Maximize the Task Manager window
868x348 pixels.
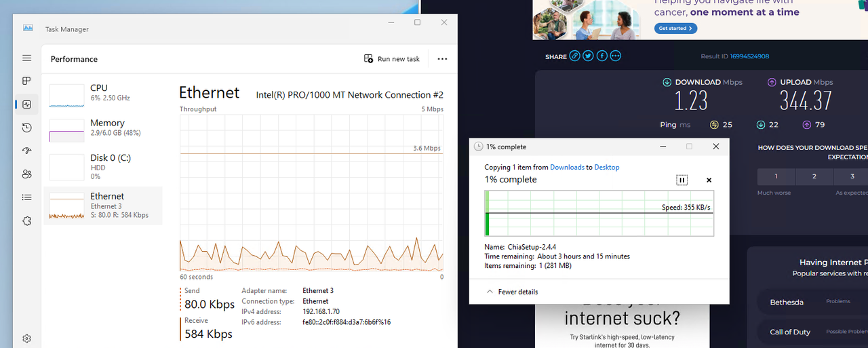[x=417, y=22]
